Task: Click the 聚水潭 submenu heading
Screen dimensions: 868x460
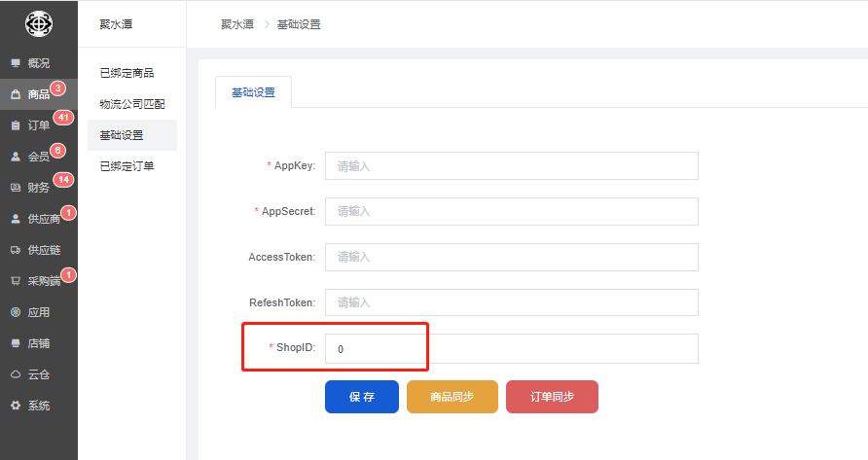Action: point(116,24)
